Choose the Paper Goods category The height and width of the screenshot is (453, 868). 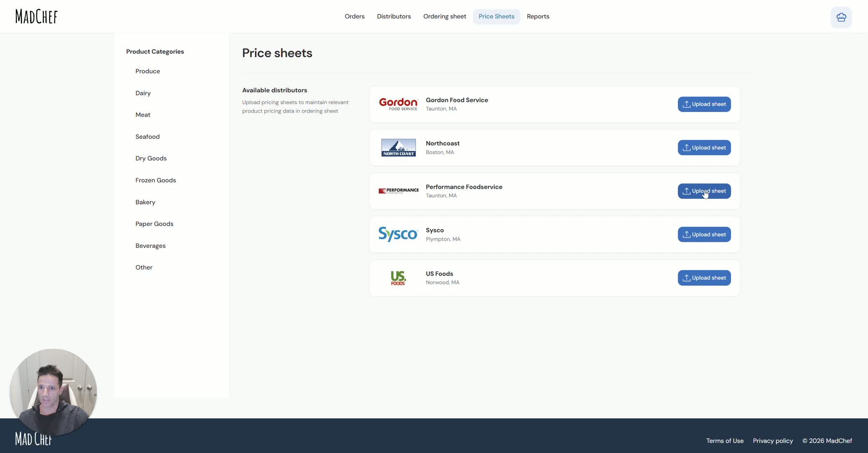click(154, 224)
